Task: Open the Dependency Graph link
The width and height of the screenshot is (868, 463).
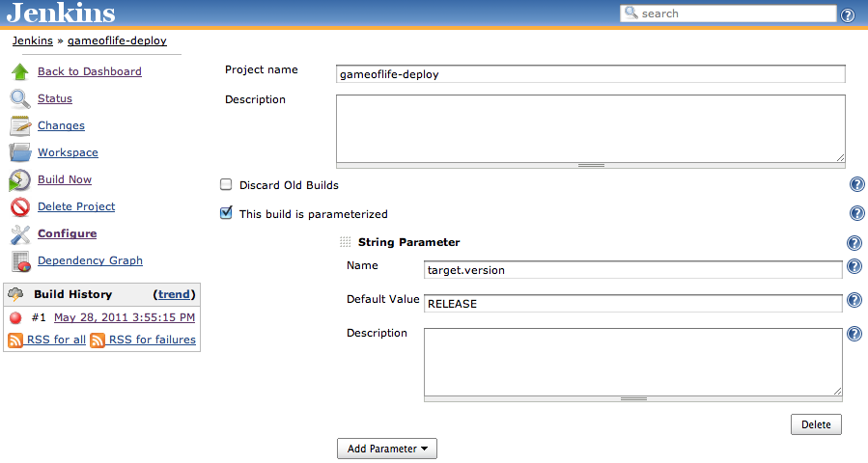Action: point(90,260)
